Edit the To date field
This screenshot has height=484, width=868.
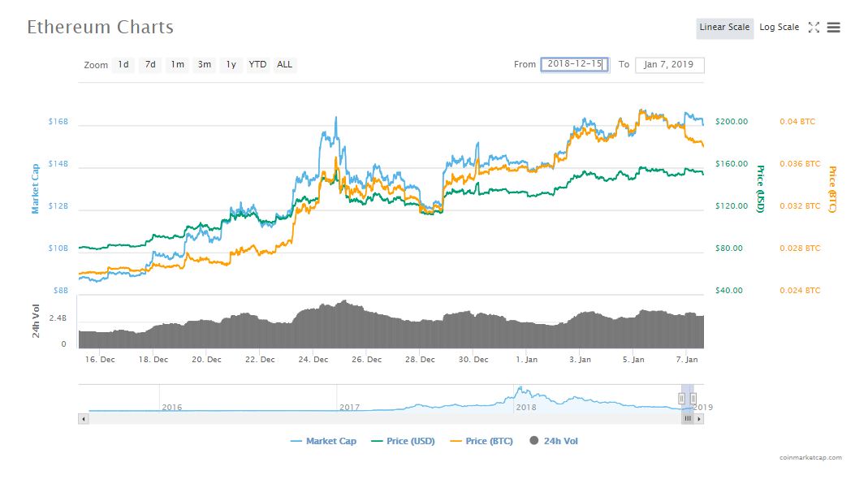coord(669,64)
